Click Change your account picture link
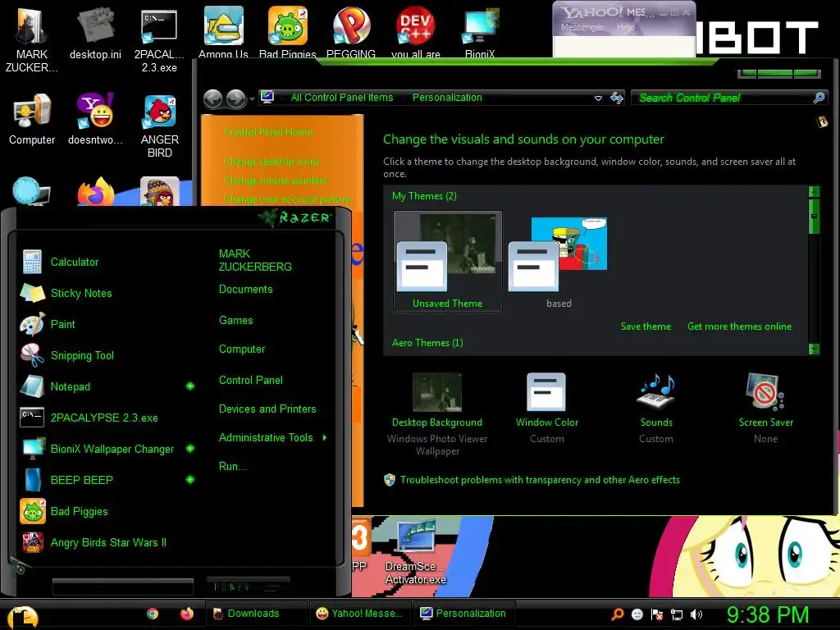Image resolution: width=840 pixels, height=630 pixels. pyautogui.click(x=287, y=199)
